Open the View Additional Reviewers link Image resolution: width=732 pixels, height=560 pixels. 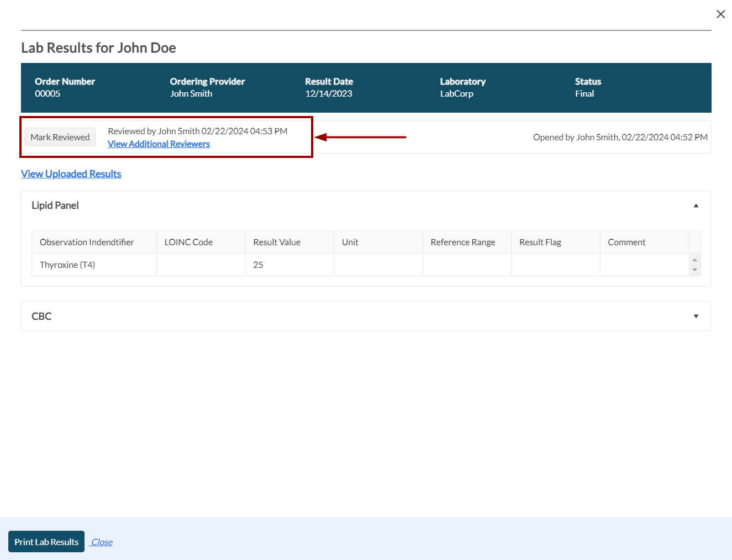point(159,144)
